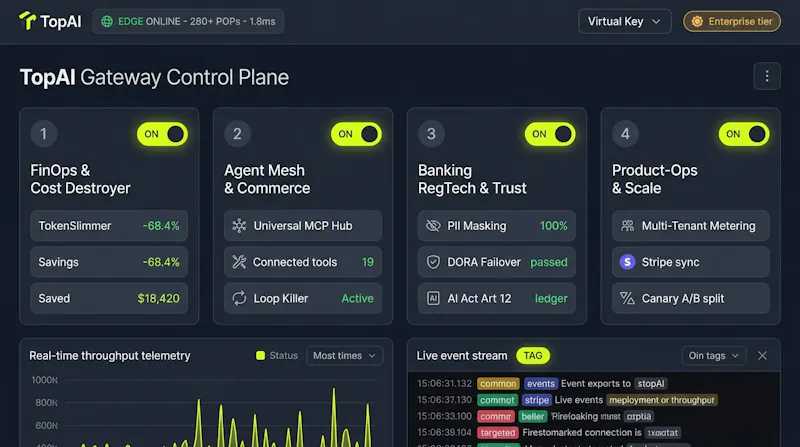
Task: Click the red targeted tag
Action: point(497,433)
